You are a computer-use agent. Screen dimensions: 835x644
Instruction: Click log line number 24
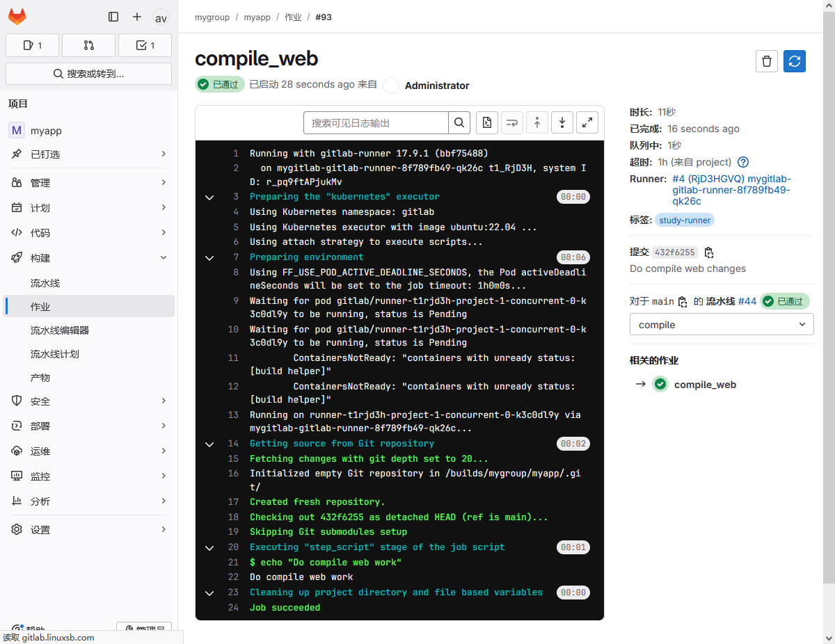233,608
